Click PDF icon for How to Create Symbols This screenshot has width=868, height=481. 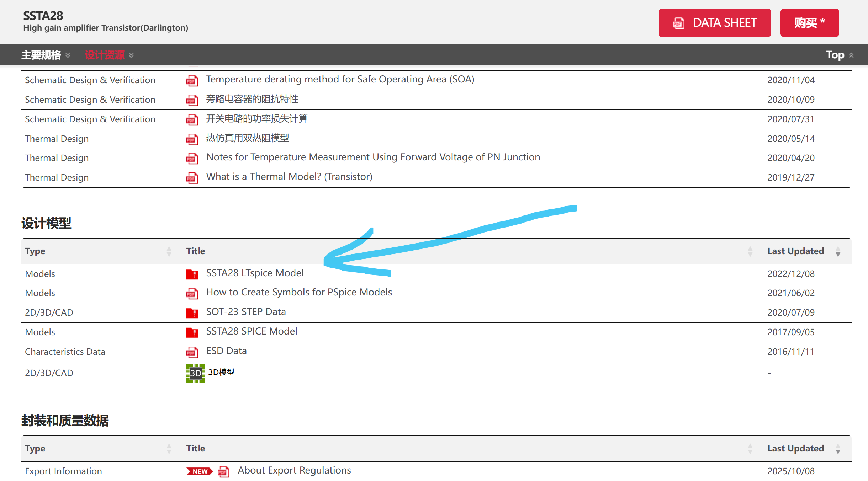(192, 293)
